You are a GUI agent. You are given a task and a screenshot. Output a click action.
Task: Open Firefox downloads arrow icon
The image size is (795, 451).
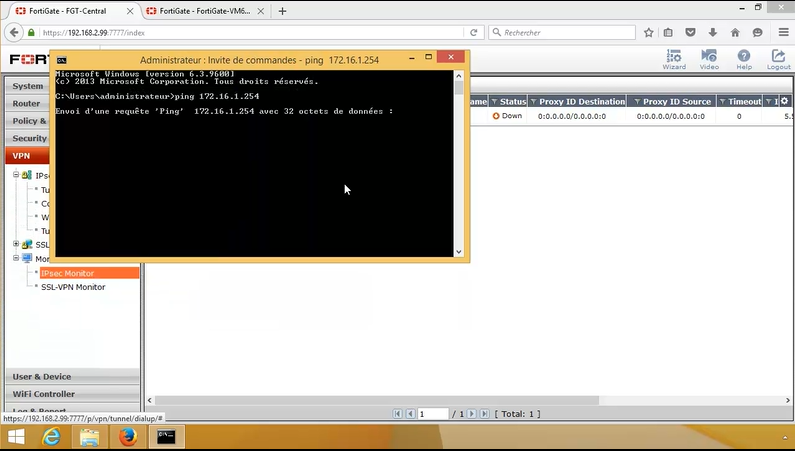point(712,32)
